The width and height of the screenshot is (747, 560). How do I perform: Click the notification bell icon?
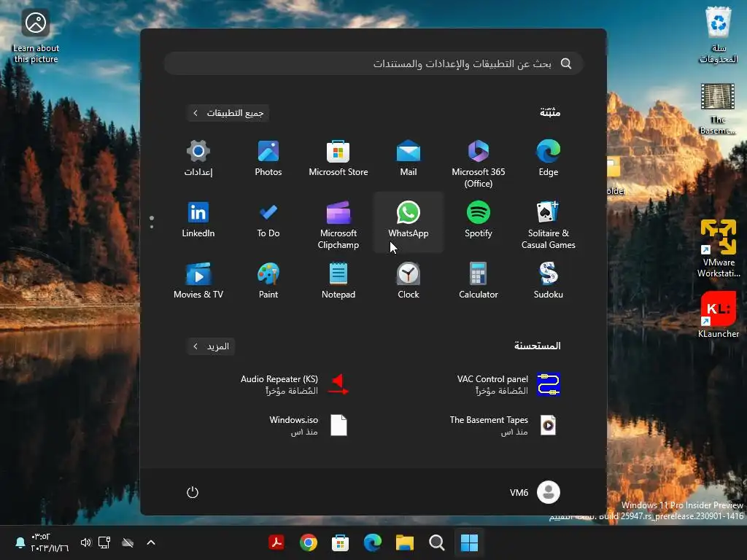pos(20,542)
